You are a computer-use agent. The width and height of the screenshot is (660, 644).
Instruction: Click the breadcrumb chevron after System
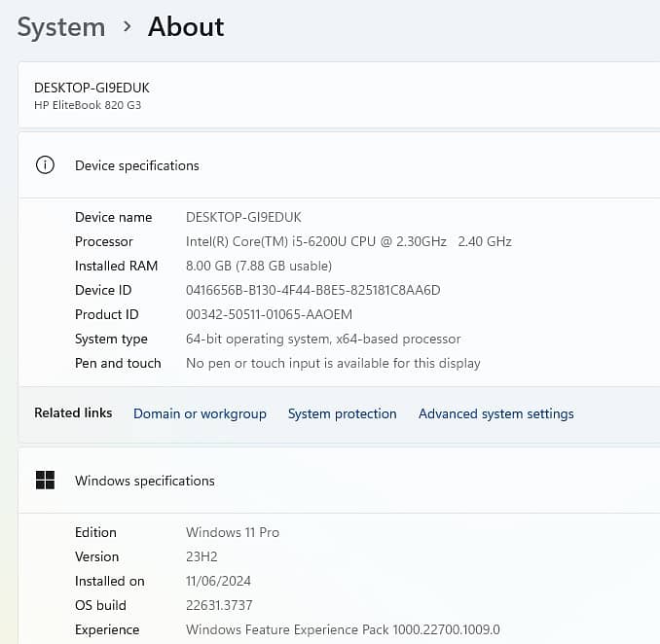[127, 27]
